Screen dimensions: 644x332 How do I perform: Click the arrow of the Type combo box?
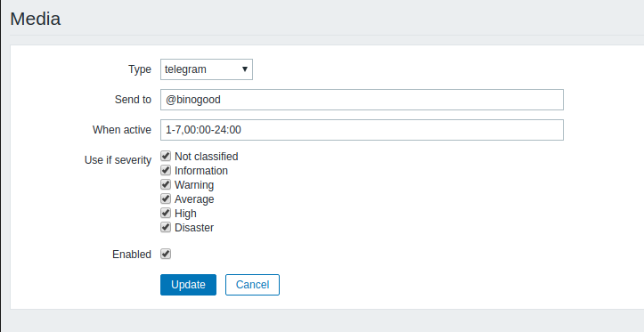tap(245, 69)
